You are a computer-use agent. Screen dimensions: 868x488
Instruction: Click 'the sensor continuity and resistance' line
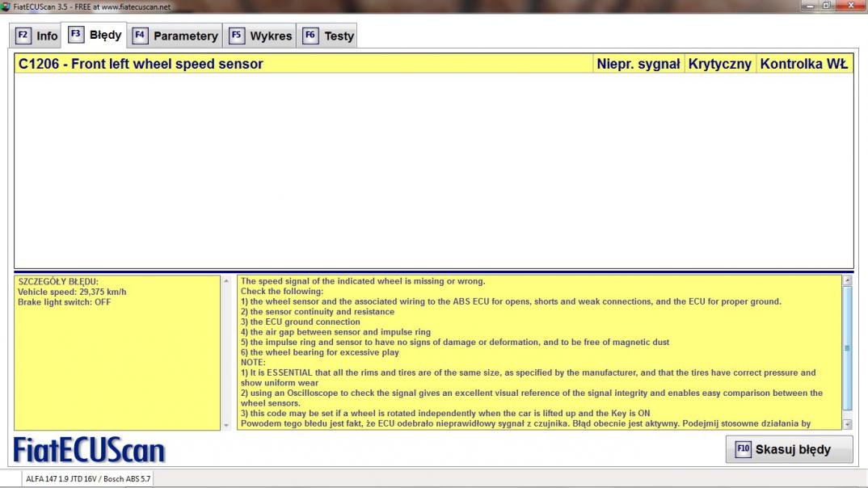tap(317, 312)
